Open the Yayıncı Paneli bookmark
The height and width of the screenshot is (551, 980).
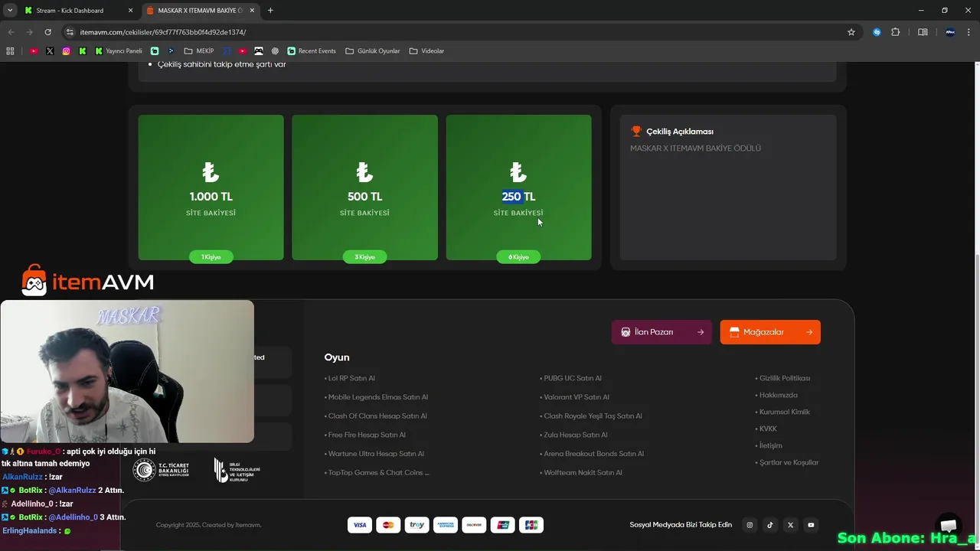click(x=119, y=51)
